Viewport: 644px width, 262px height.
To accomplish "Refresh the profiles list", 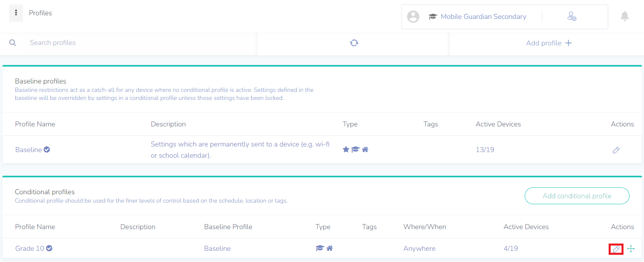I will click(354, 43).
